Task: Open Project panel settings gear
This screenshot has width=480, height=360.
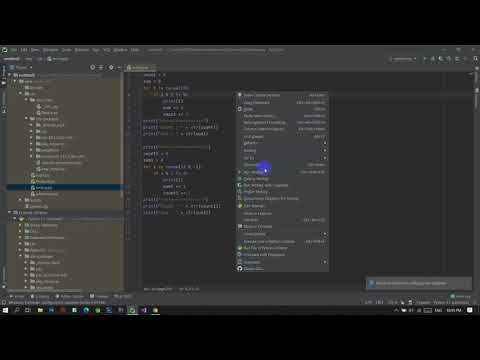Action: [111, 67]
